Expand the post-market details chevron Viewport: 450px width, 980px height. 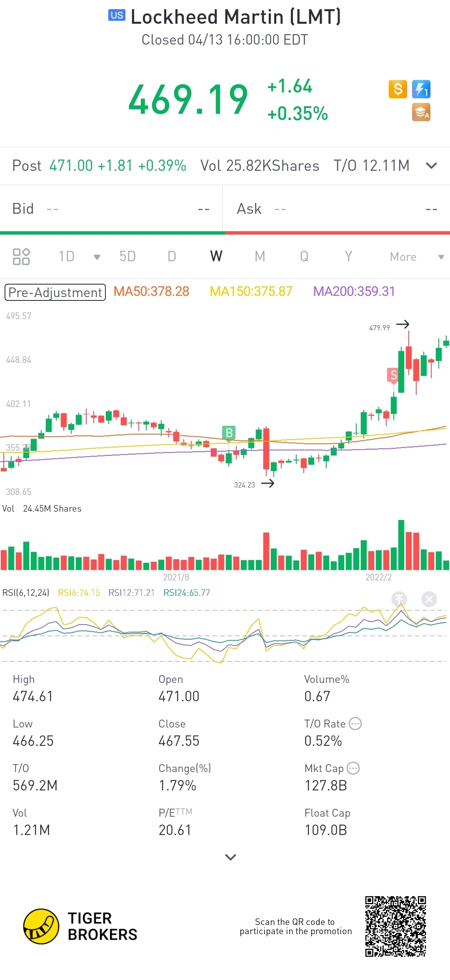coord(432,166)
